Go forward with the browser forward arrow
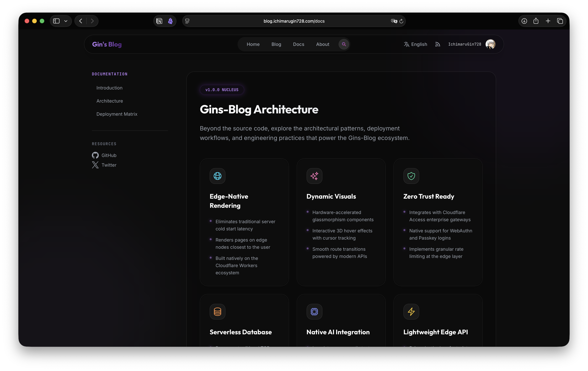588x371 pixels. (92, 21)
